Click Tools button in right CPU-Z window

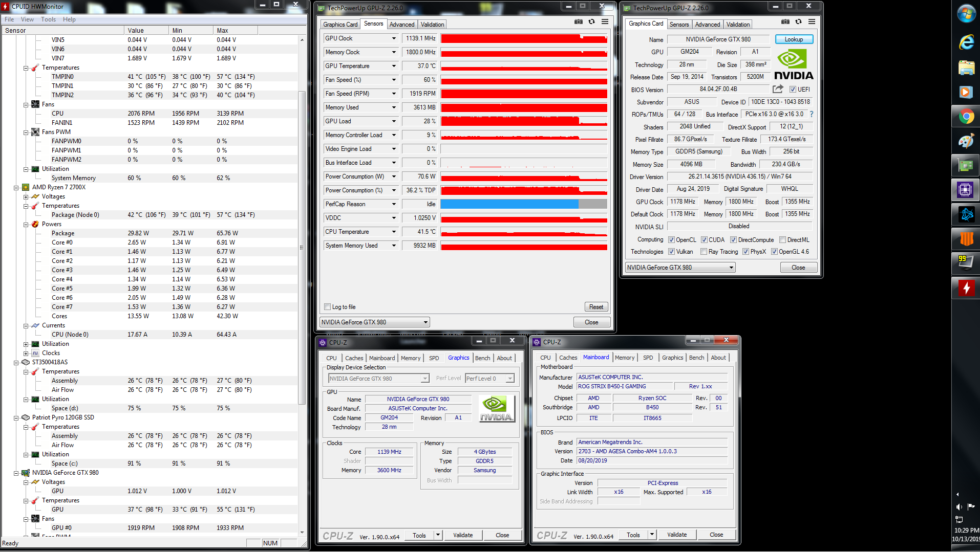pyautogui.click(x=633, y=535)
